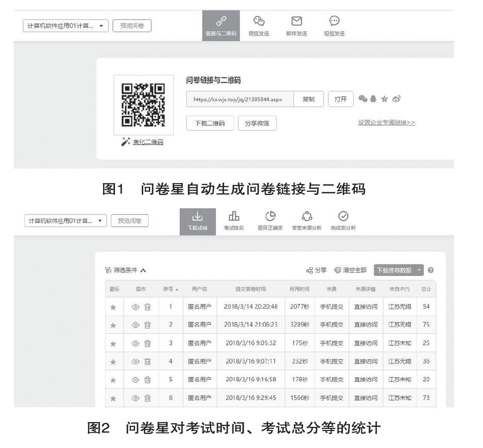Click the questionnaire QR code image

point(143,105)
